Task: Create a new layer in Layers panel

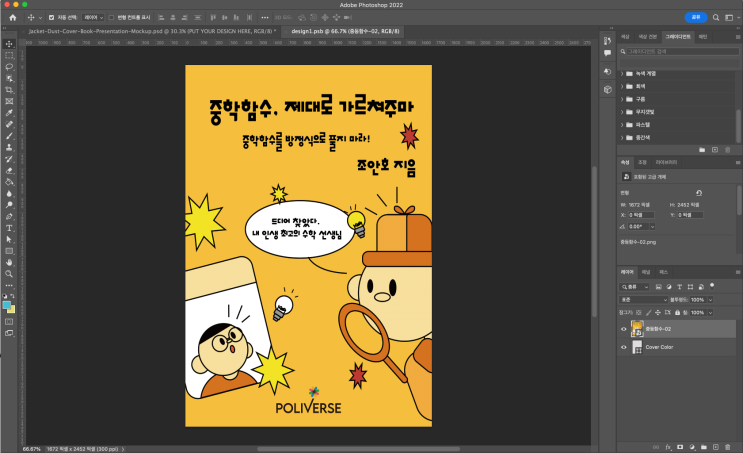Action: (716, 447)
